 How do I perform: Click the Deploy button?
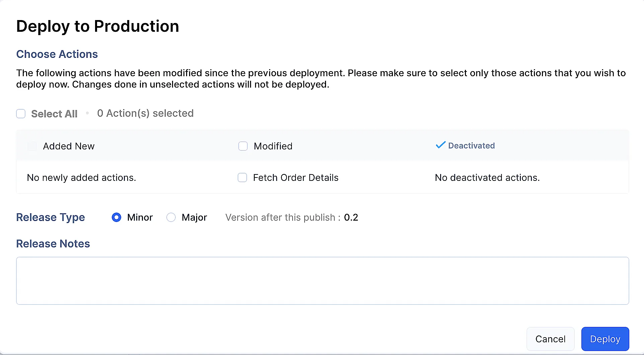click(x=605, y=339)
